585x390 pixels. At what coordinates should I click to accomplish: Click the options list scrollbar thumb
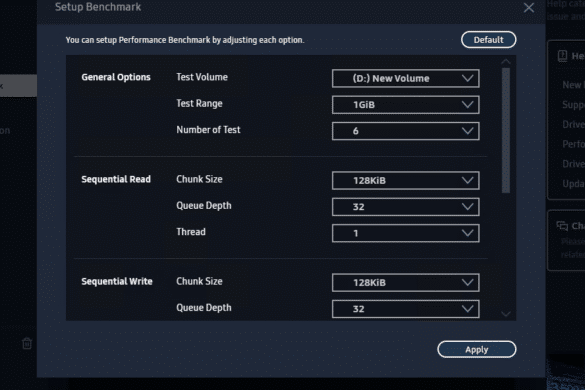pos(506,130)
